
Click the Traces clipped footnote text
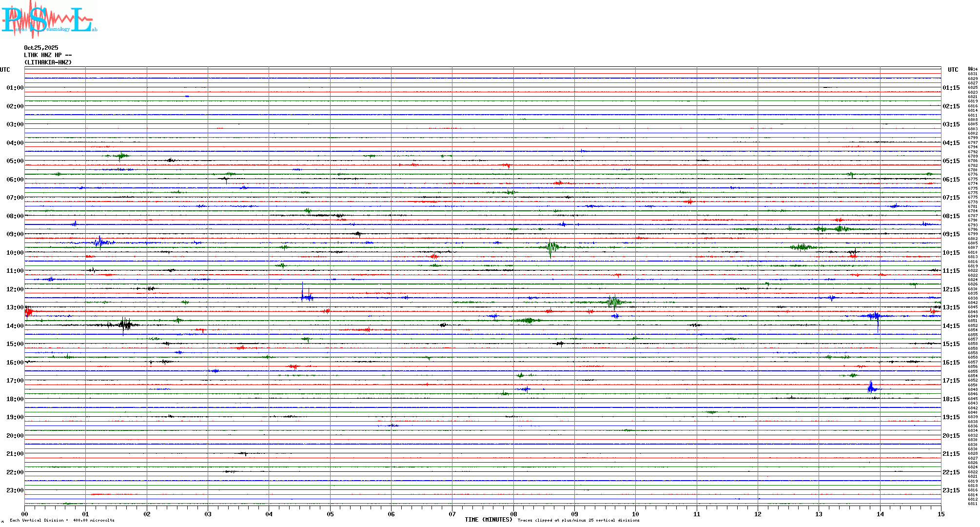click(578, 520)
